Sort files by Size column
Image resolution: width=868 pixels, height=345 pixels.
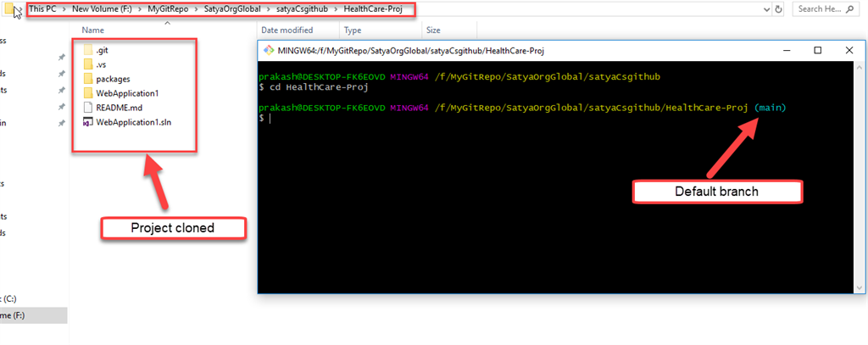432,31
